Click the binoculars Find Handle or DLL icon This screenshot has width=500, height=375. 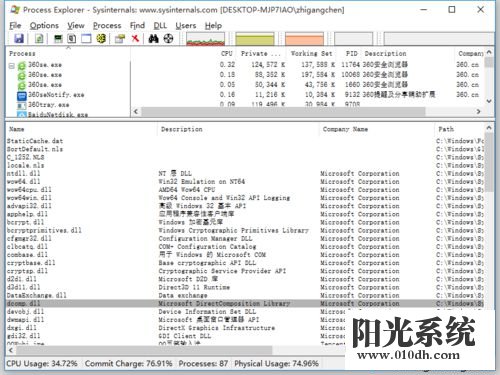point(153,39)
